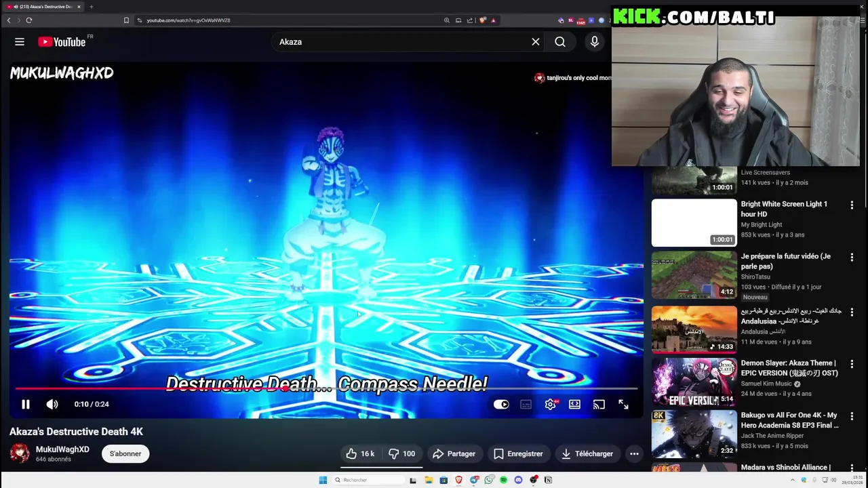Open options for Je prépare la futur vidéo
868x488 pixels.
click(852, 258)
